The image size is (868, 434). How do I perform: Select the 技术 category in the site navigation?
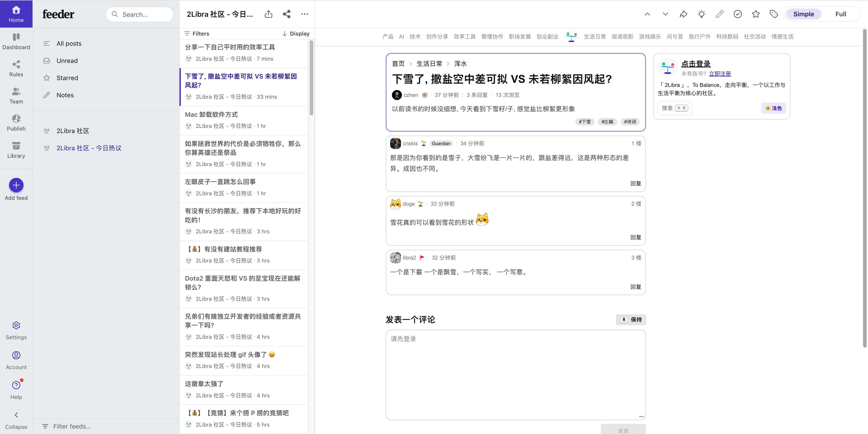415,36
